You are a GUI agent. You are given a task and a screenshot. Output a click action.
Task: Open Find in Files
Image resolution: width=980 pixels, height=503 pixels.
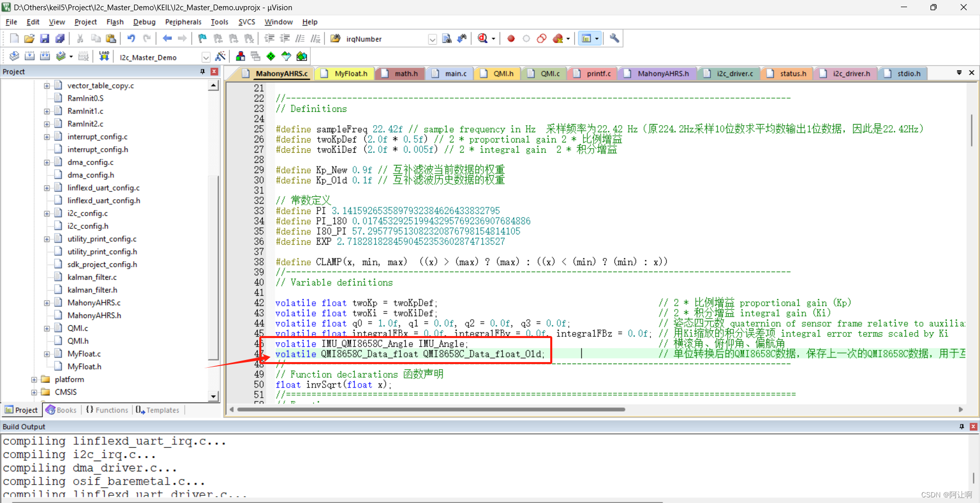447,38
